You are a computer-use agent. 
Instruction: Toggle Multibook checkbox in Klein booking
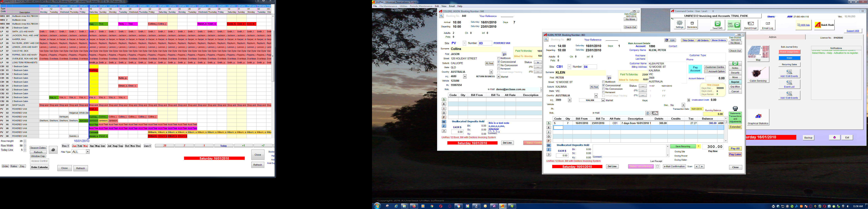604,82
